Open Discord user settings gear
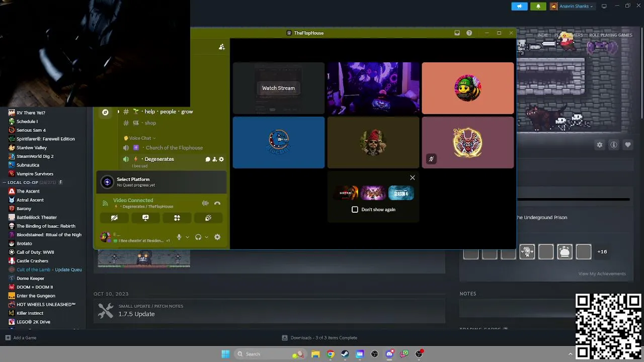 (217, 237)
